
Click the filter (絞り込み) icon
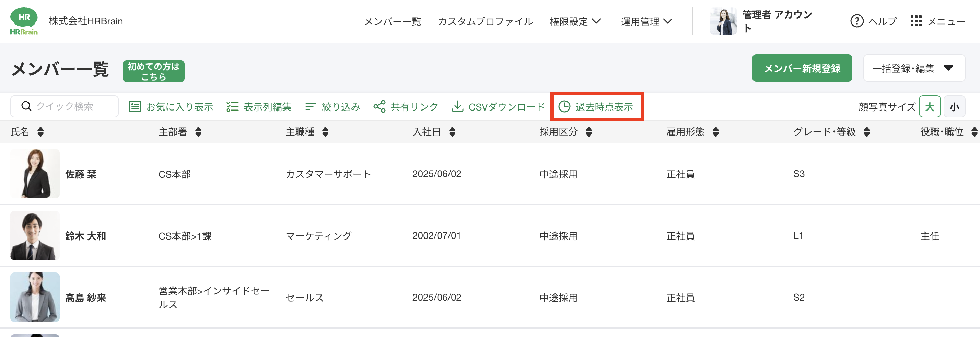coord(311,106)
